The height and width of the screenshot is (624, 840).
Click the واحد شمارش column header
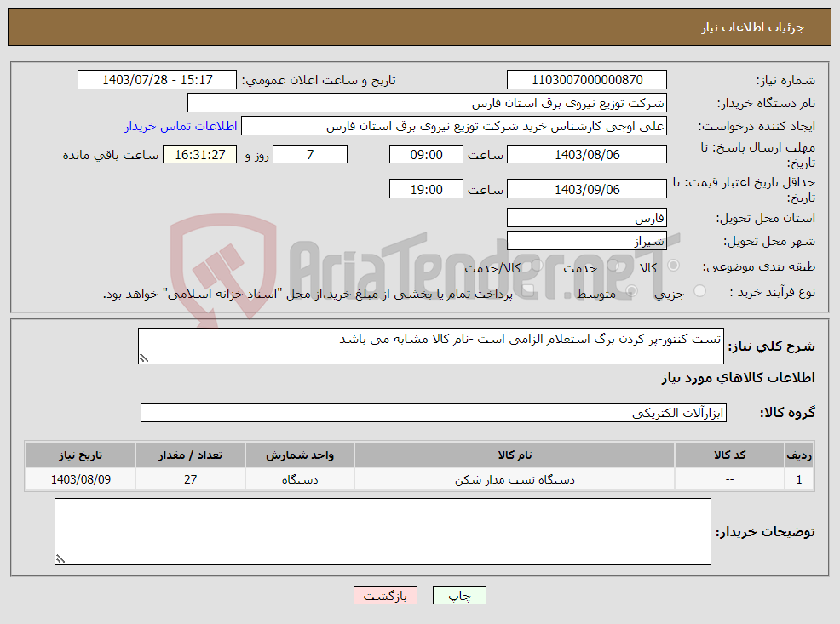pos(300,455)
